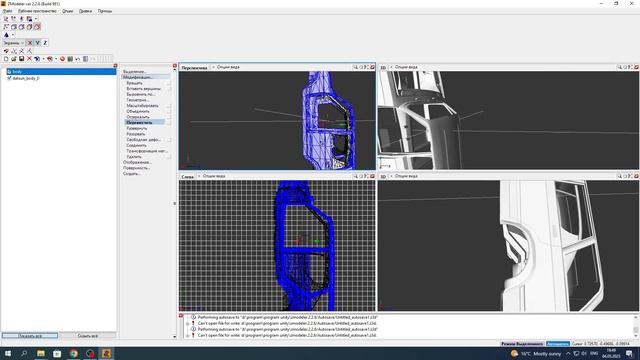Screen dimensions: 640x360
Task: Click the greyed-out Redo icon
Action: [93, 59]
